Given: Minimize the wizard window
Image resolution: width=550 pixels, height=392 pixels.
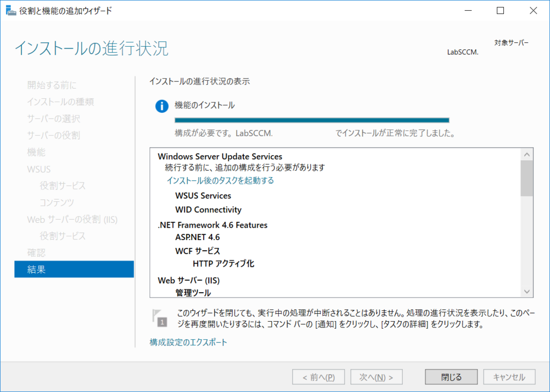Looking at the screenshot, I should click(x=468, y=11).
